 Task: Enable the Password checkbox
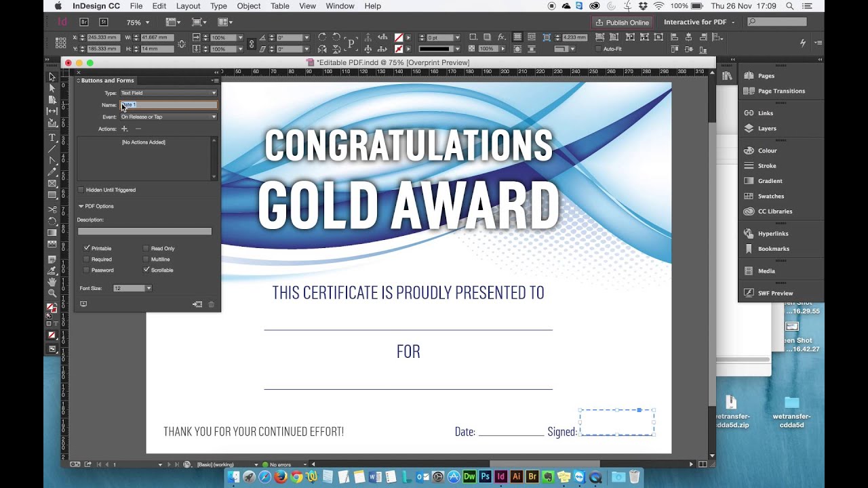coord(86,270)
